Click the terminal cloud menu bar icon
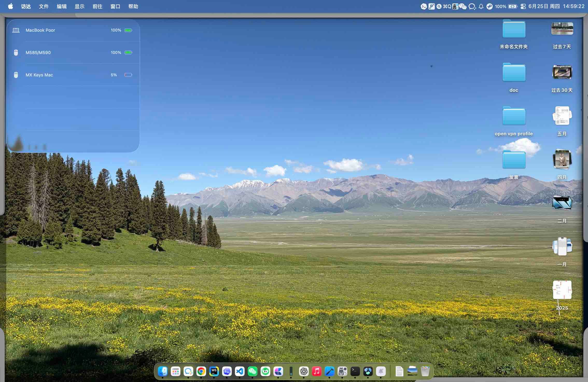Screen dimensions: 588x382 pyautogui.click(x=424, y=6)
